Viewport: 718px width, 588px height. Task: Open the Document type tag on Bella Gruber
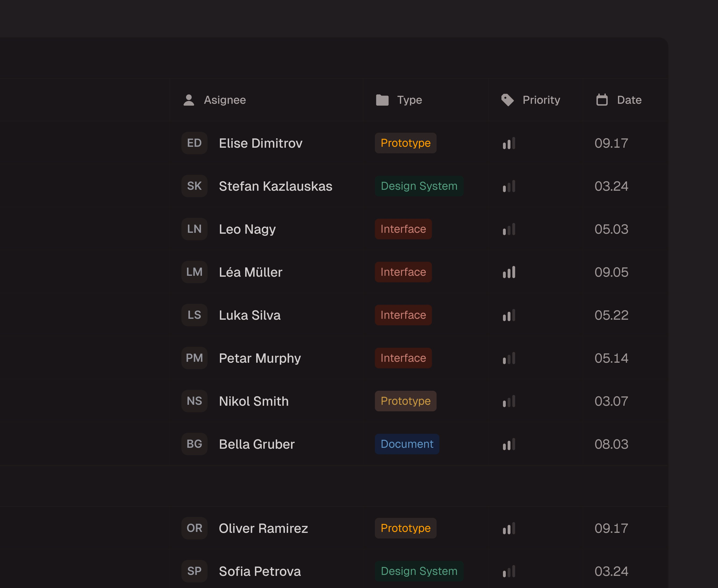pyautogui.click(x=407, y=444)
